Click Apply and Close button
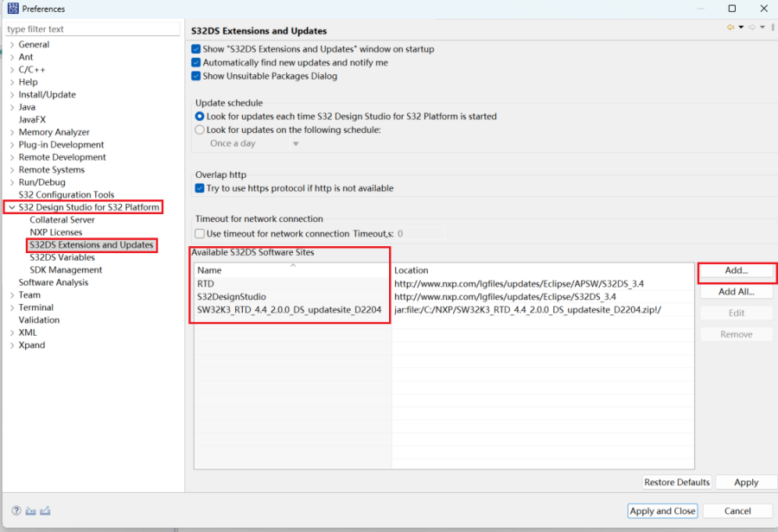 (662, 510)
